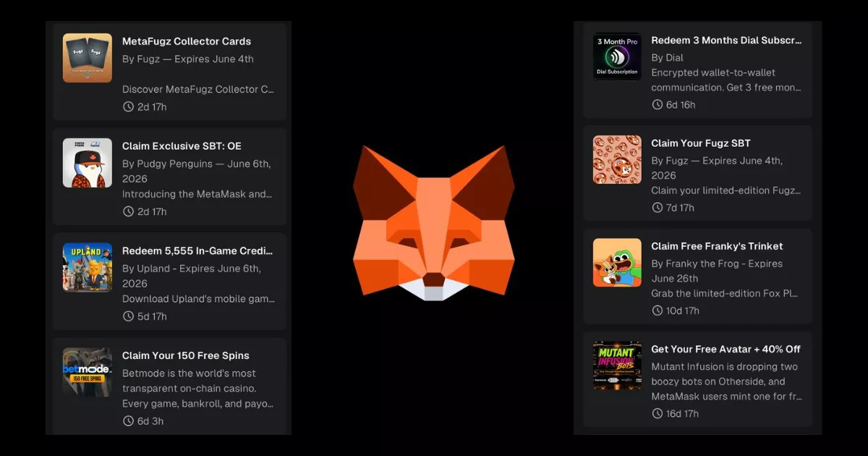Click "Betmode is the world's most" description

click(x=189, y=373)
